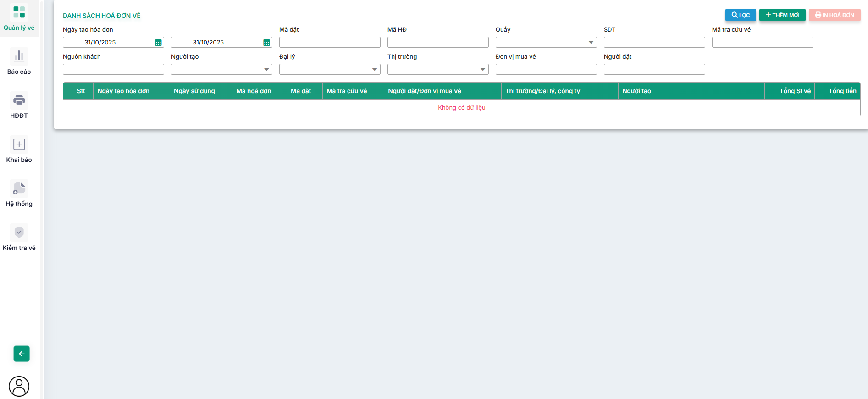The width and height of the screenshot is (868, 399).
Task: Open the user profile avatar
Action: click(x=19, y=386)
